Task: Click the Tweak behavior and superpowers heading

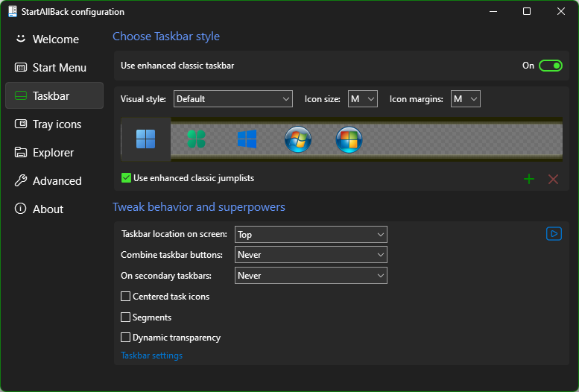Action: pos(199,207)
